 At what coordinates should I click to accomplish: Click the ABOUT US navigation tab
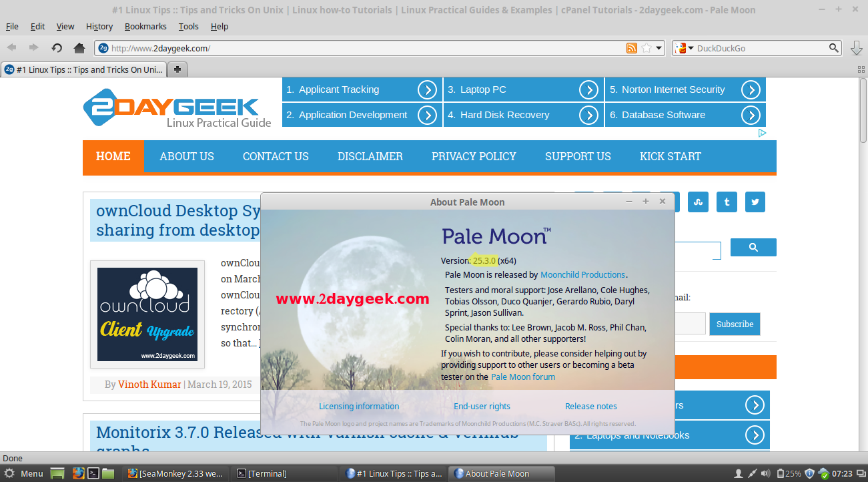187,156
